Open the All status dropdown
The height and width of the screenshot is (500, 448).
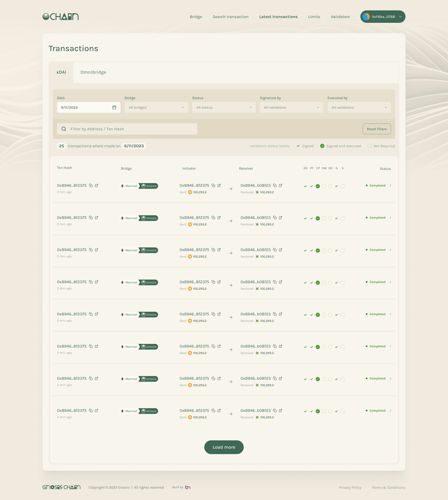tap(223, 107)
